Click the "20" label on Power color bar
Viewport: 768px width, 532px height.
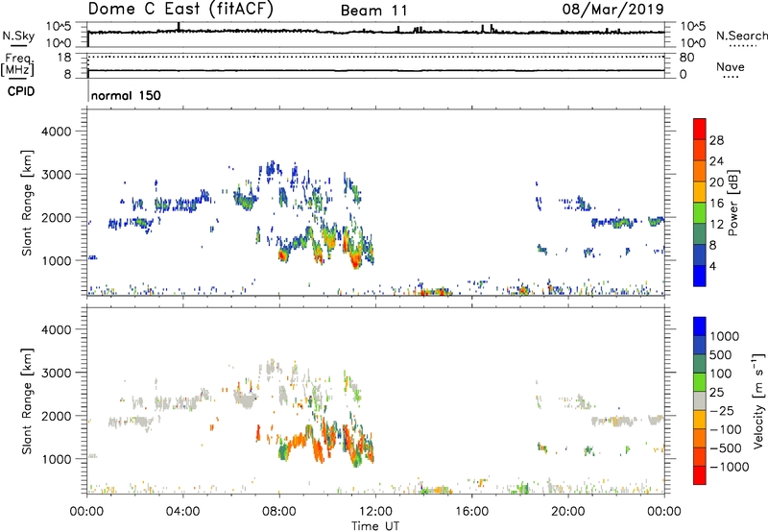pyautogui.click(x=716, y=182)
